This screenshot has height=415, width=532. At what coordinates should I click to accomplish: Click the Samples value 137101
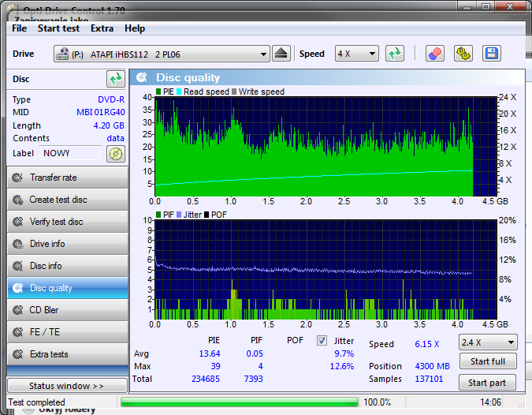[429, 379]
